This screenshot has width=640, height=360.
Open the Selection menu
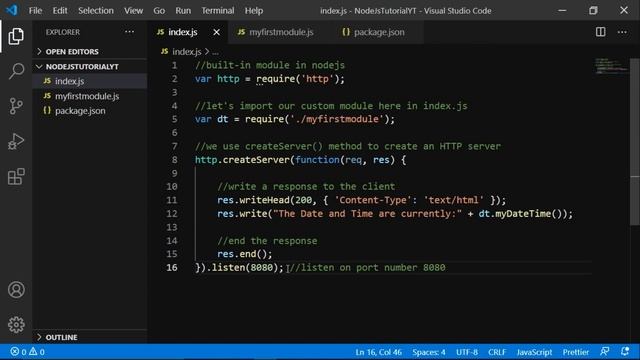tap(96, 11)
